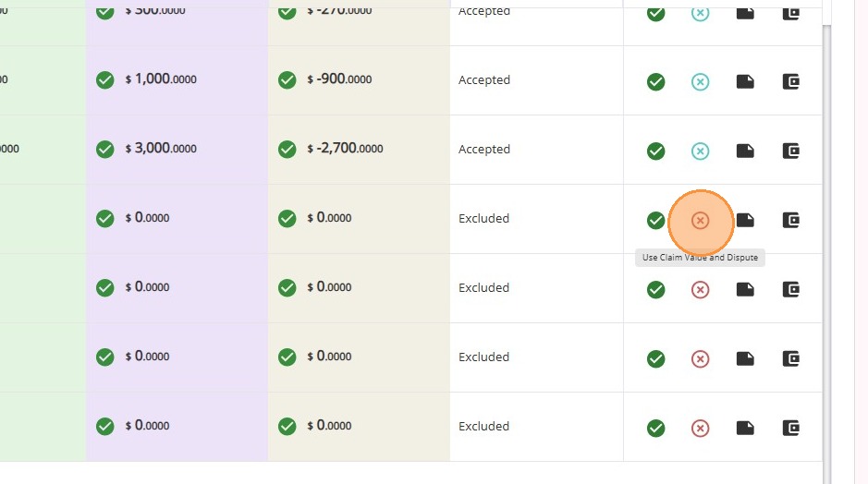Click the "Use Claim Value and Dispute" tooltip

click(x=702, y=258)
